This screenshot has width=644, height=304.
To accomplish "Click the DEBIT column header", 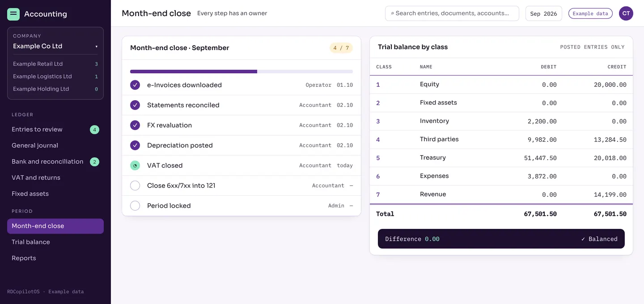I will click(x=549, y=67).
